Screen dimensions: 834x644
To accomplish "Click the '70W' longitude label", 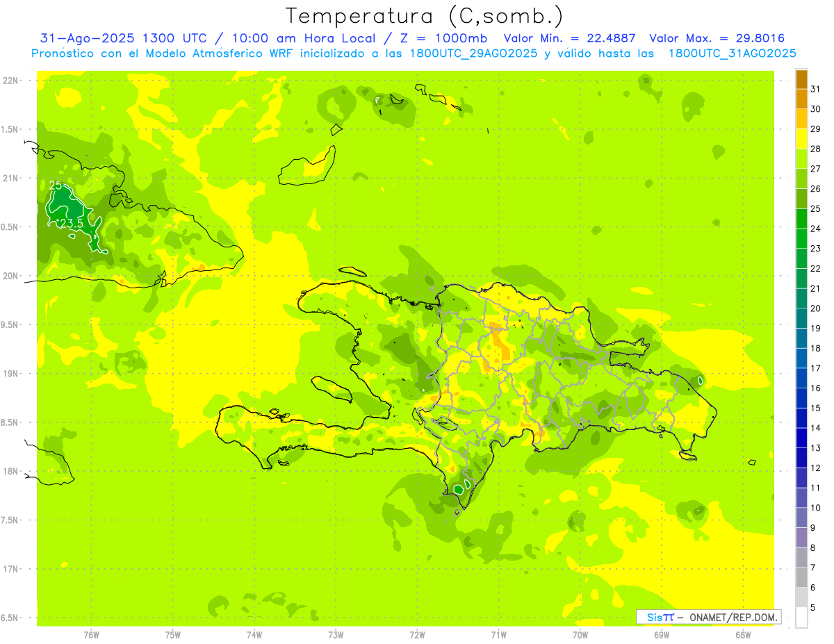I will [580, 634].
